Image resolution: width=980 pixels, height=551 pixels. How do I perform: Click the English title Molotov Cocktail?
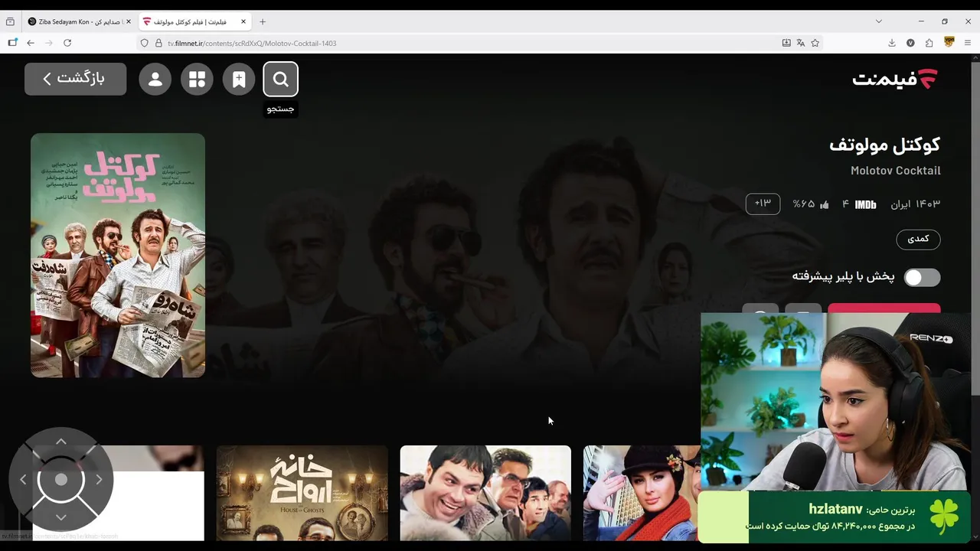pyautogui.click(x=896, y=170)
